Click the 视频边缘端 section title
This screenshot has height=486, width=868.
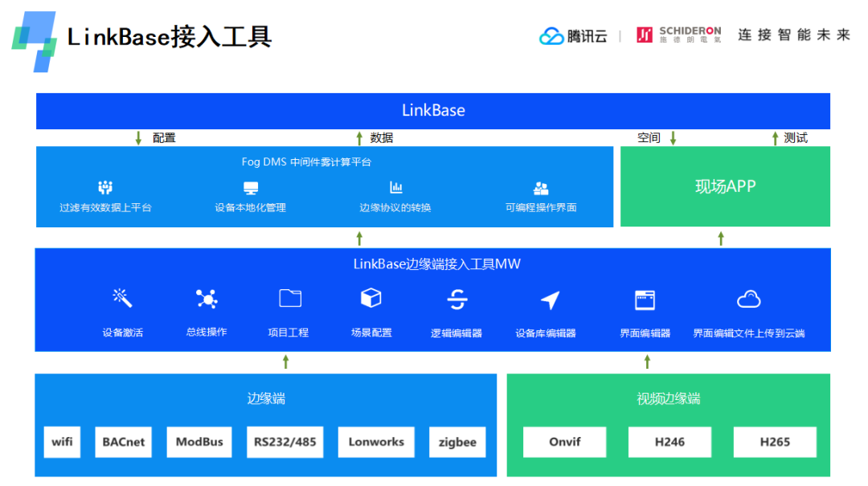[669, 398]
